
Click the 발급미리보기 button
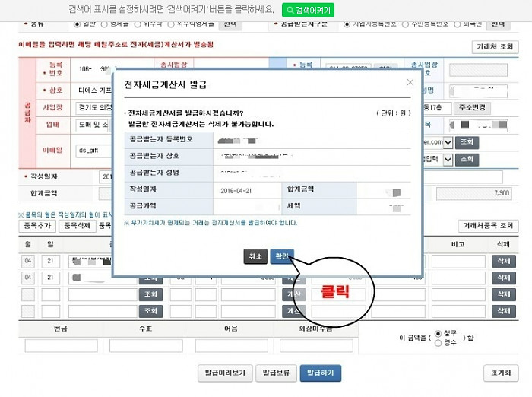[223, 373]
